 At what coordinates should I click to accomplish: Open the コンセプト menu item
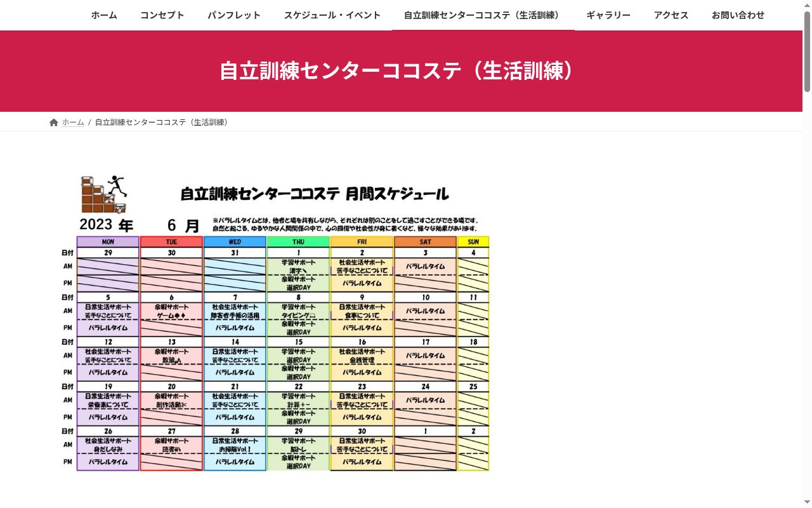[x=162, y=15]
